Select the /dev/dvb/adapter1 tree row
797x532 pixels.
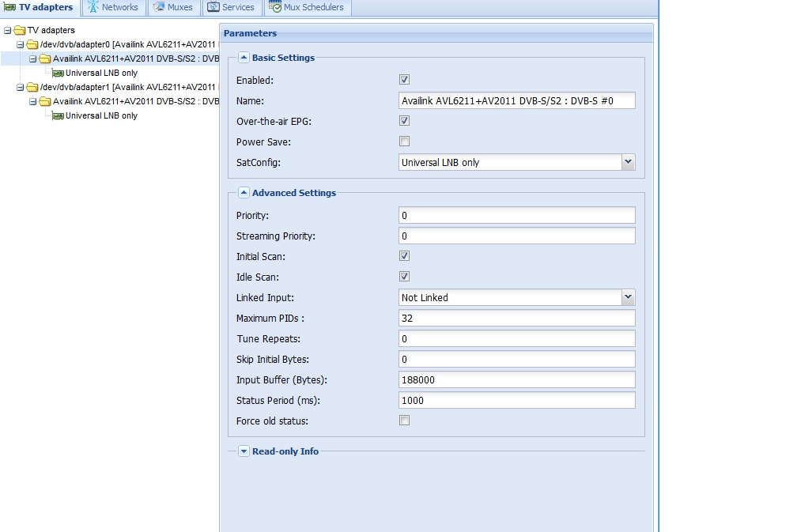pos(109,87)
